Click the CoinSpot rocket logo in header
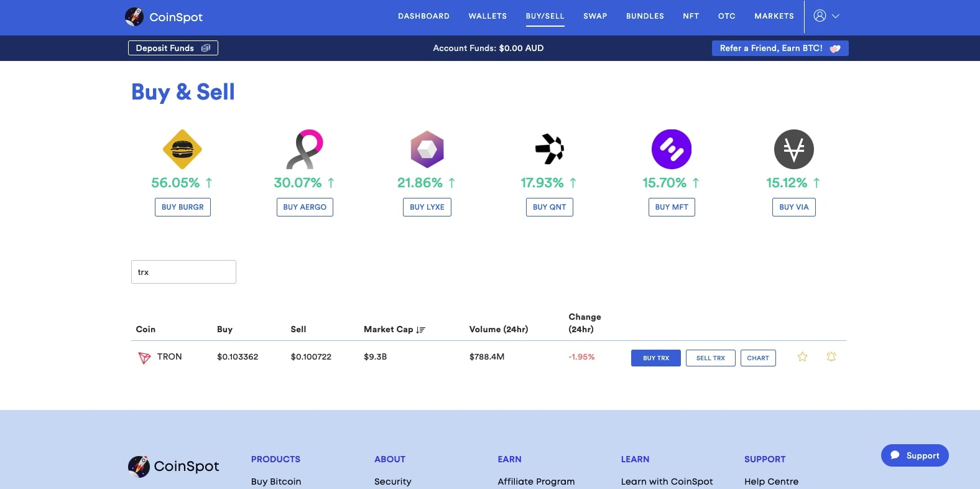Viewport: 980px width, 489px height. coord(134,17)
